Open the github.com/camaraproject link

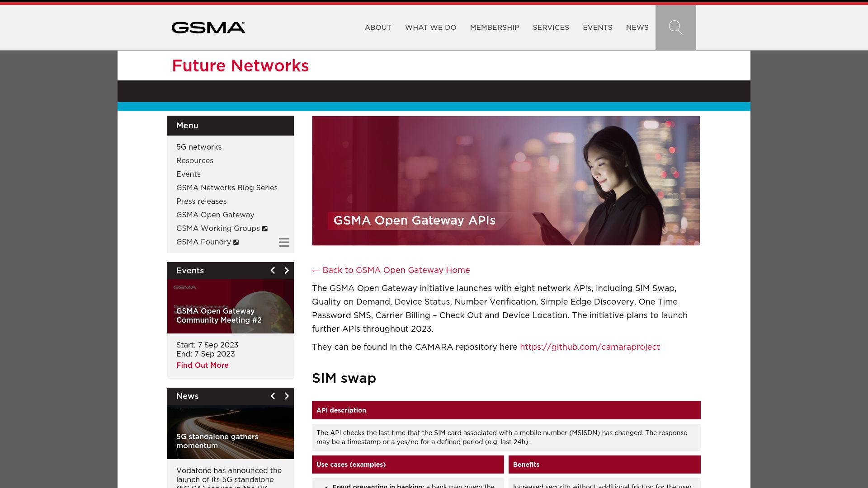pos(590,347)
